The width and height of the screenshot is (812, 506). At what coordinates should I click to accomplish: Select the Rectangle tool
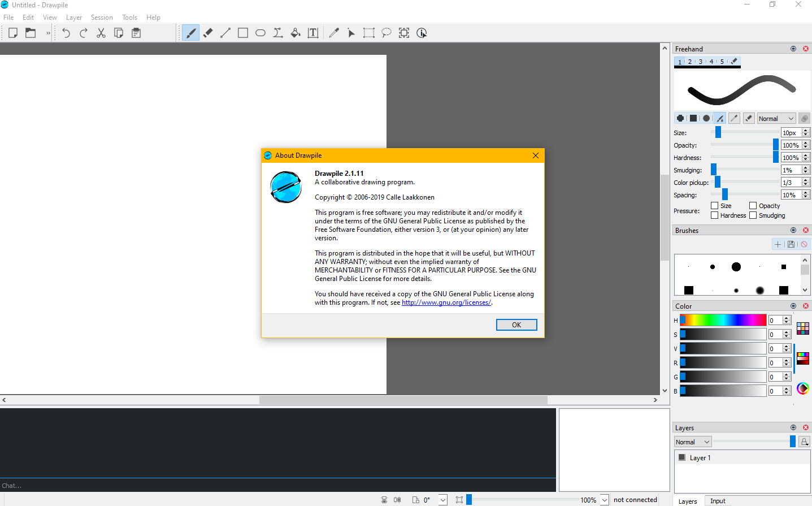[243, 33]
